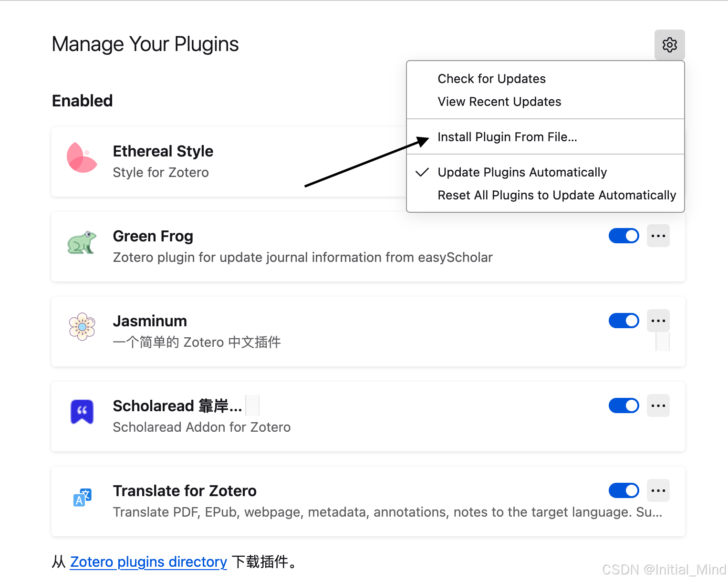Choose Install Plugin From File…
This screenshot has height=582, width=728.
tap(545, 137)
